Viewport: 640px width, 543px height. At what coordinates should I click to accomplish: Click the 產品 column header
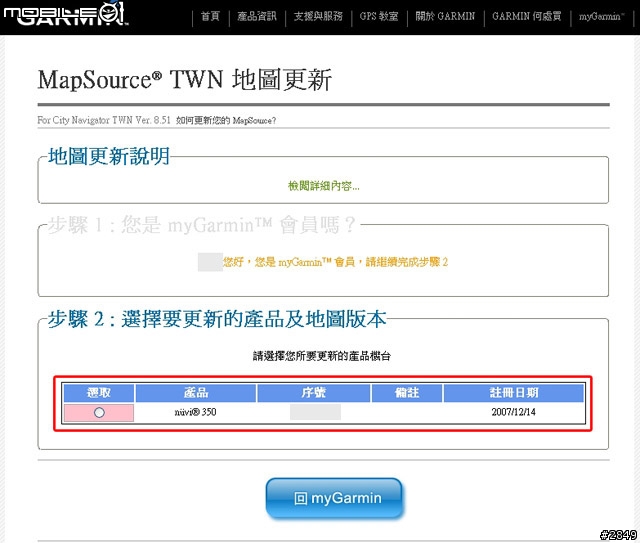tap(196, 393)
